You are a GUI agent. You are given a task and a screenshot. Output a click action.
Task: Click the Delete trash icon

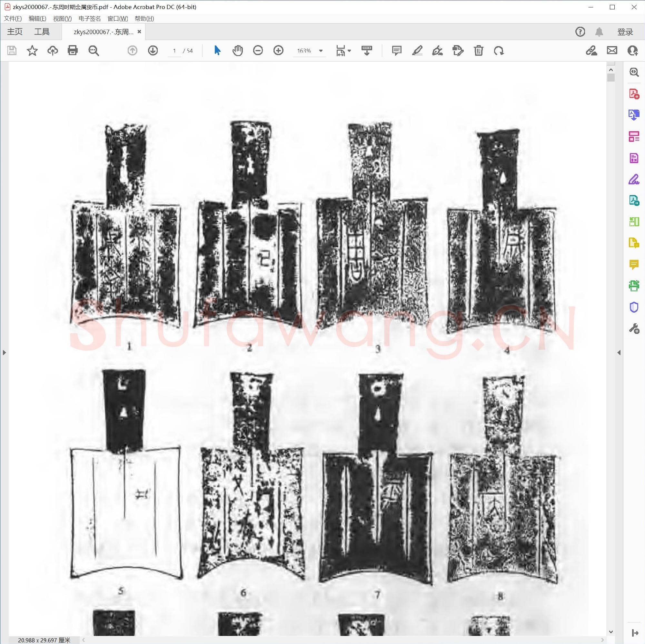[x=478, y=51]
